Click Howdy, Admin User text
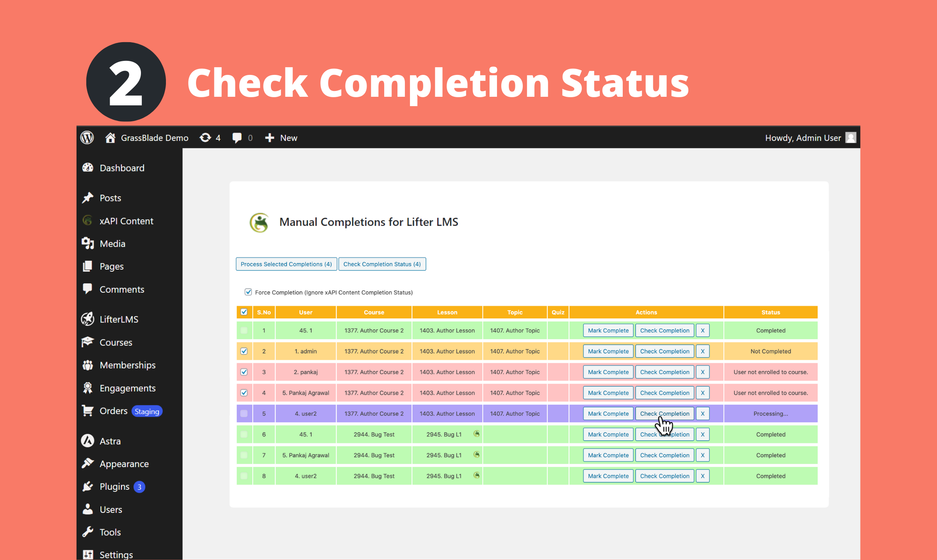The image size is (937, 560). pyautogui.click(x=803, y=138)
